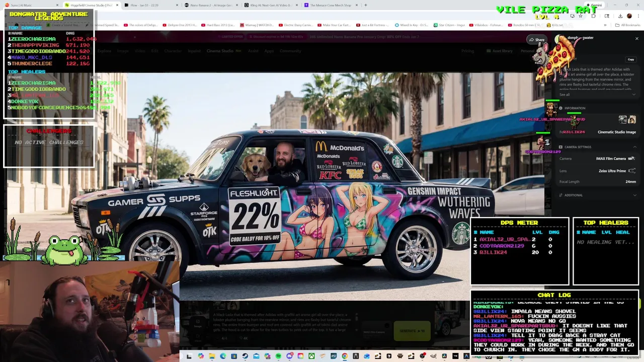The image size is (644, 362).
Task: Open the Asset library link
Action: (x=500, y=51)
